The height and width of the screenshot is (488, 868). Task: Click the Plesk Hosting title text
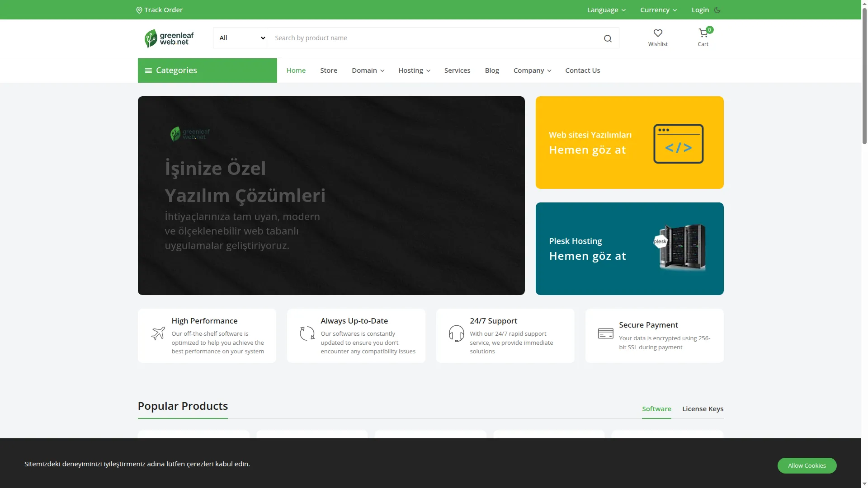click(x=575, y=241)
